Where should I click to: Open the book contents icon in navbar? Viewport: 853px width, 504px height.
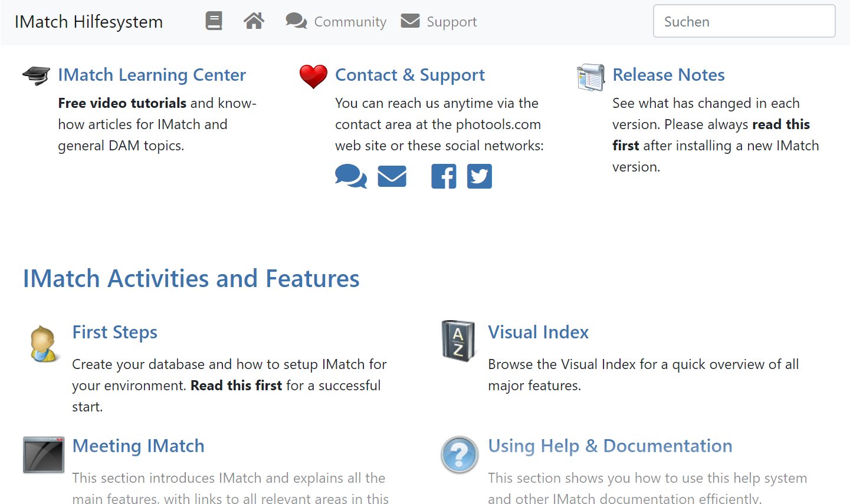[214, 21]
